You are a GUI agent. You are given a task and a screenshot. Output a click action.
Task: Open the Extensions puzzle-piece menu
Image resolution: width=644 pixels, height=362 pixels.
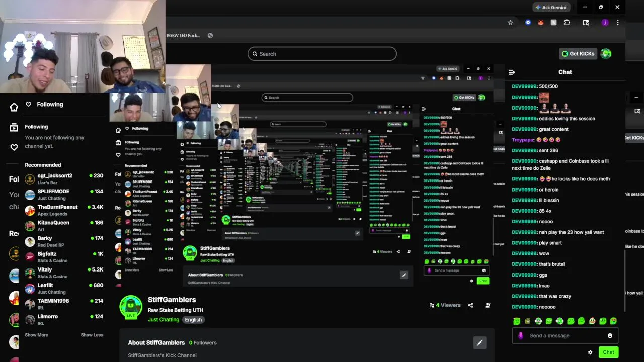pos(567,23)
